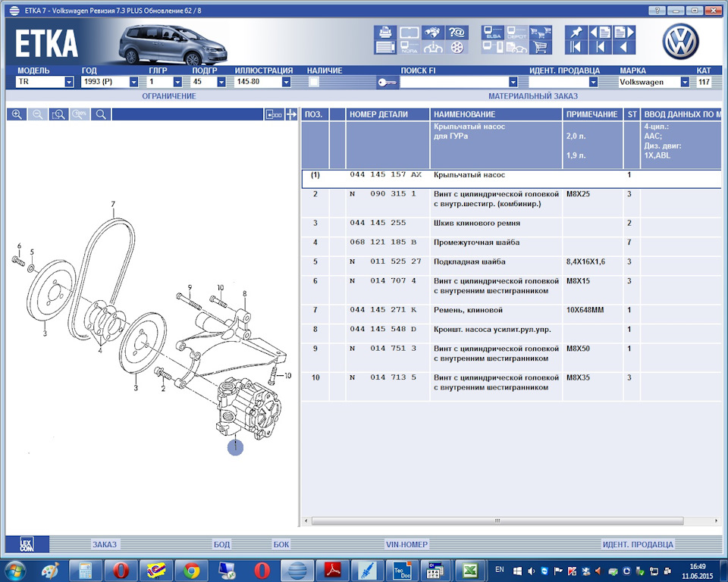Click ИДЕНТ. ПРОДАВЦА in the bottom bar
Image resolution: width=728 pixels, height=582 pixels.
[638, 544]
